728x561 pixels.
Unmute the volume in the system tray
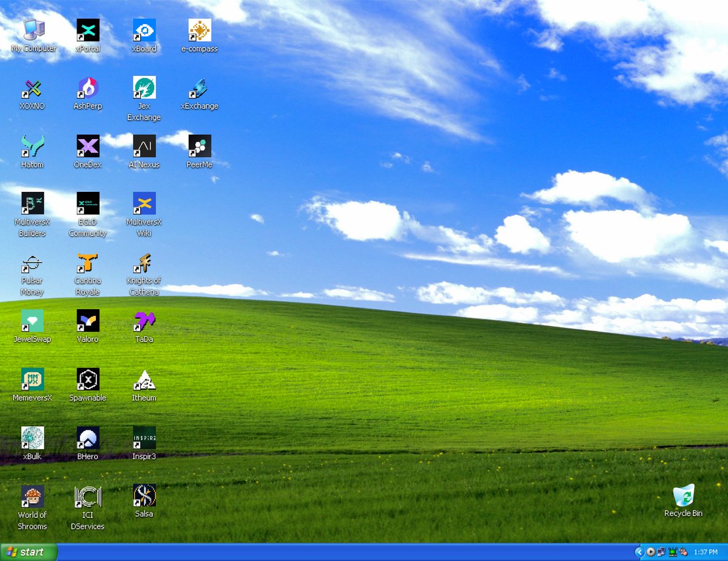682,552
